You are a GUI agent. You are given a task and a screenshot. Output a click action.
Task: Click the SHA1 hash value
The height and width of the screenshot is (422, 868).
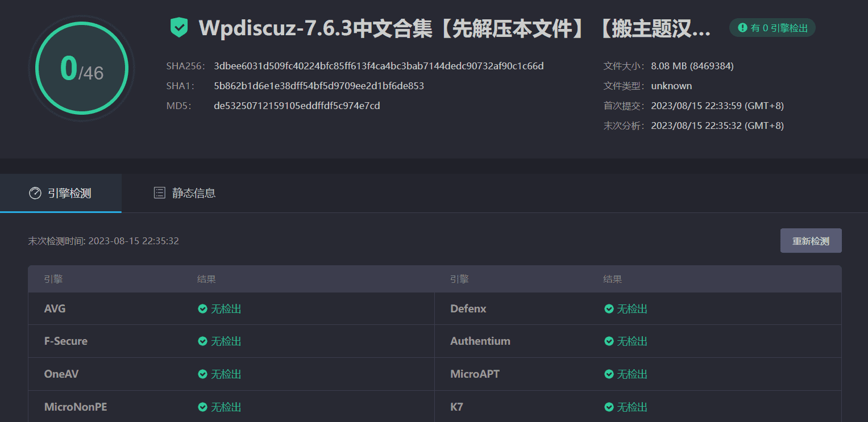click(319, 86)
